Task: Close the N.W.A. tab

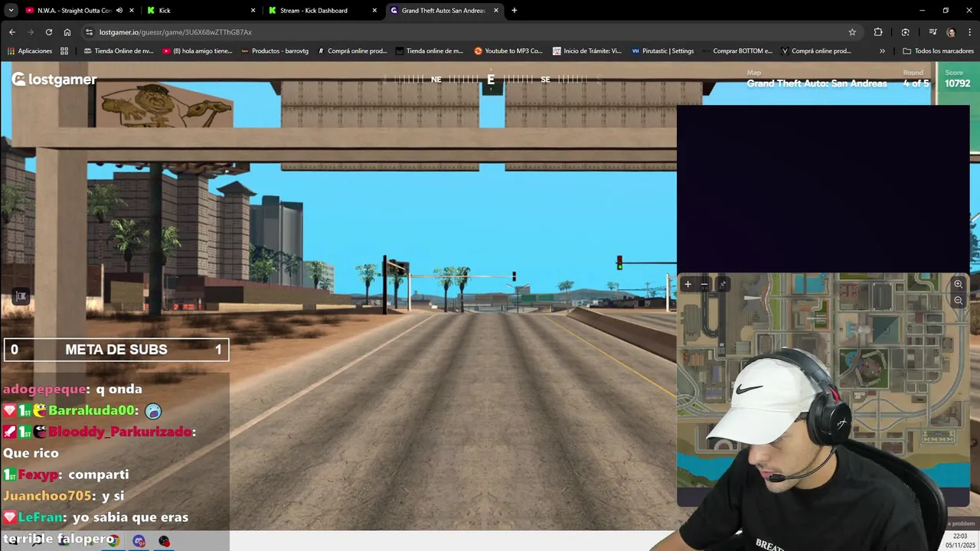Action: click(132, 11)
